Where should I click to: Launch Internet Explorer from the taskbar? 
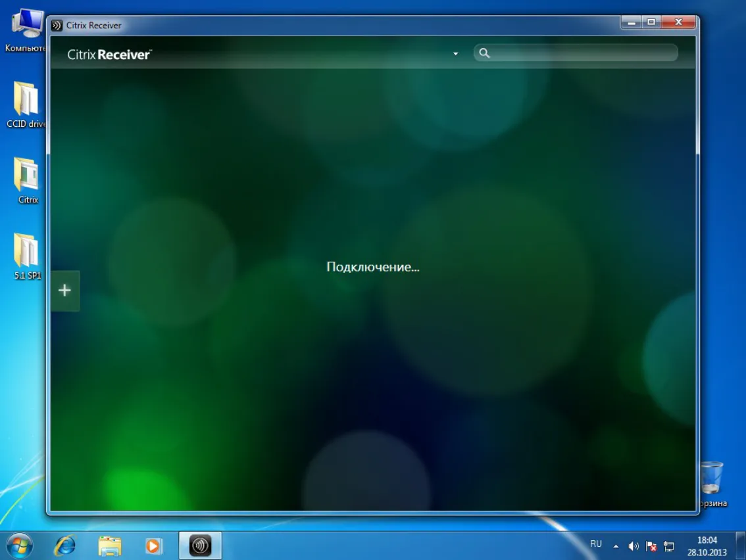pyautogui.click(x=64, y=546)
